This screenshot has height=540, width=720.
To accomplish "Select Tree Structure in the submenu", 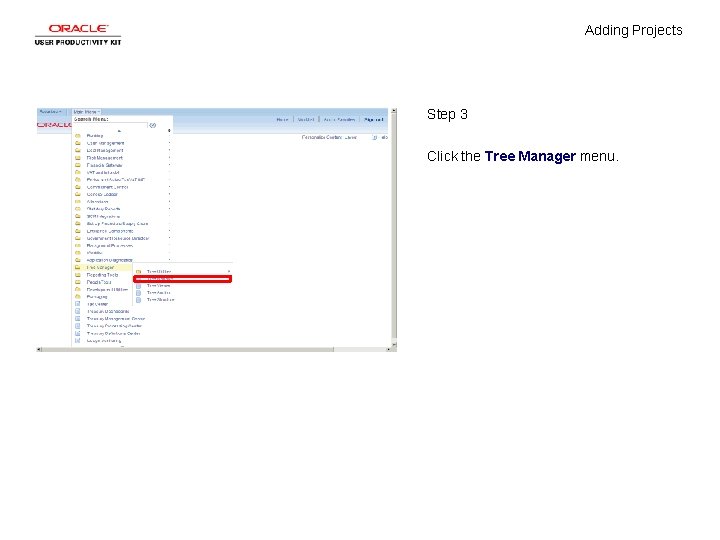I will pyautogui.click(x=160, y=299).
